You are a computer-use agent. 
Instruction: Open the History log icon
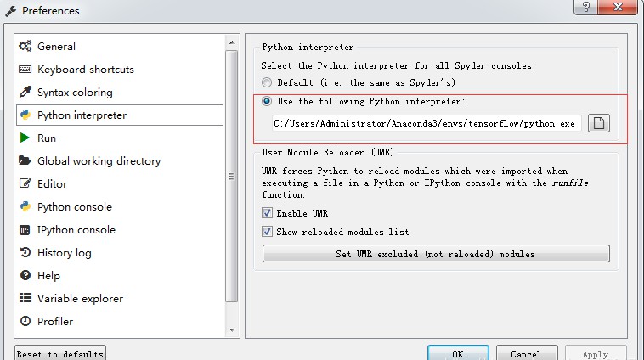point(25,252)
